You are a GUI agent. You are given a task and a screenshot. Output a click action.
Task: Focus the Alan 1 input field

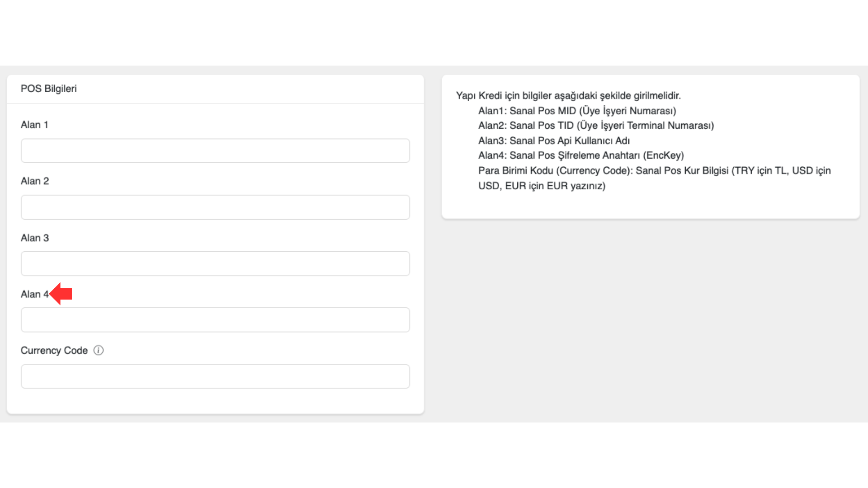[x=215, y=151]
